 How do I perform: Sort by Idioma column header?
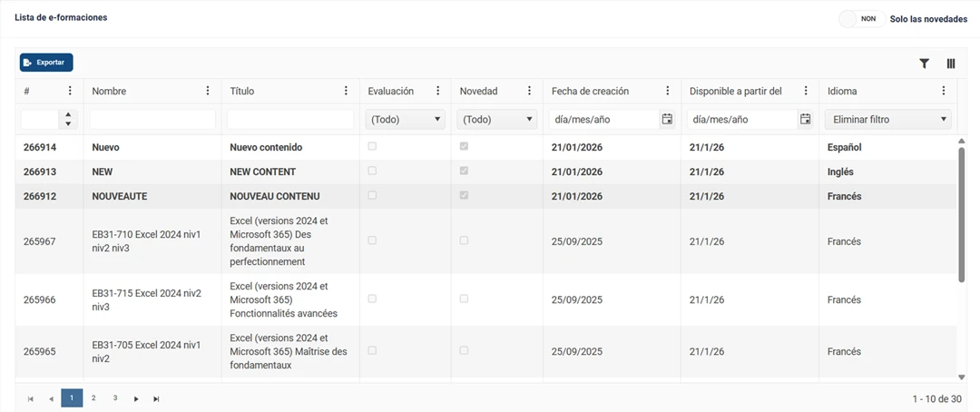[842, 92]
